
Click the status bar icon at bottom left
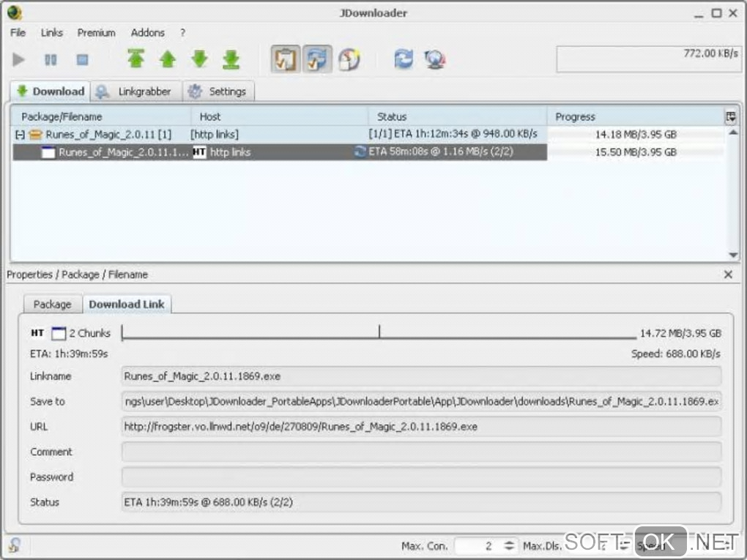coord(15,545)
